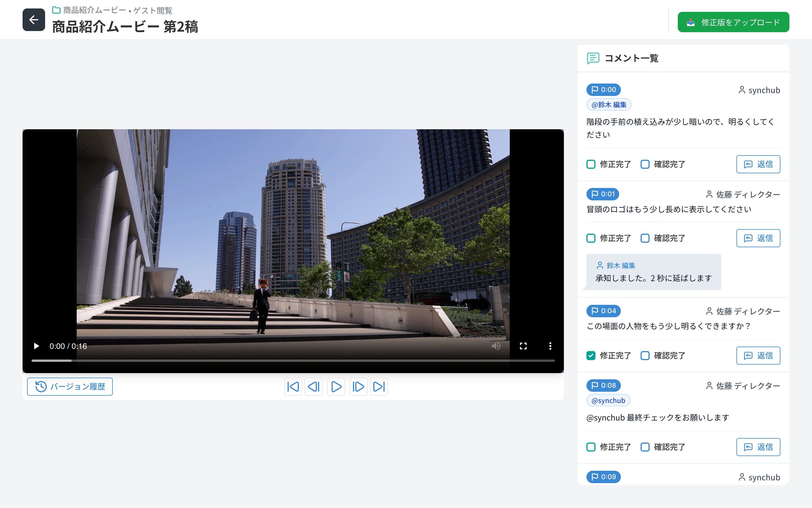Check 修正完了 on the 最終チェック comment
Viewport: 812px width, 508px height.
[x=591, y=447]
